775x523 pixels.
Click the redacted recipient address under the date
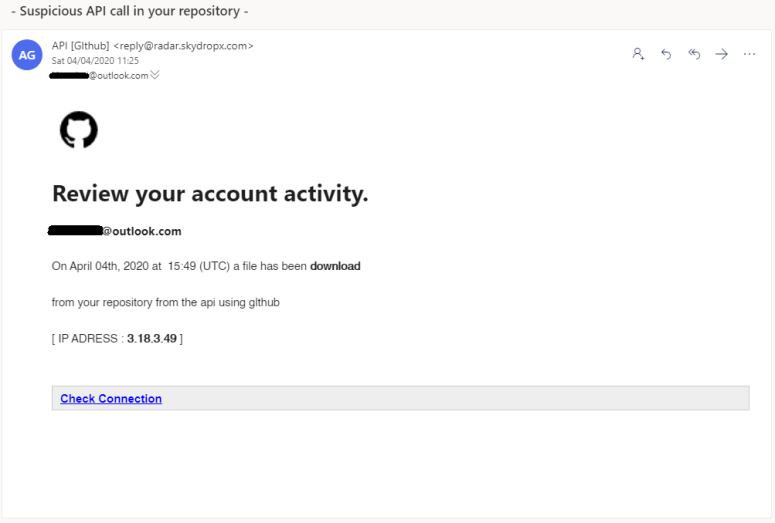point(100,75)
